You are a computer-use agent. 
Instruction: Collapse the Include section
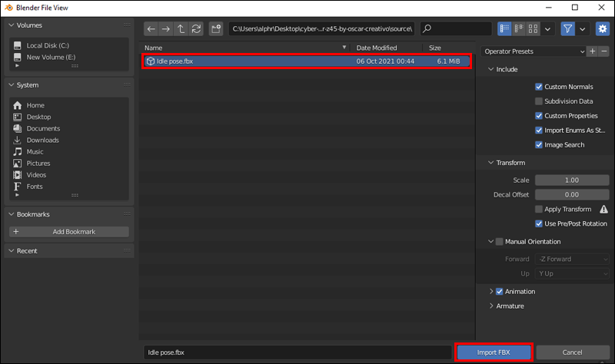490,69
